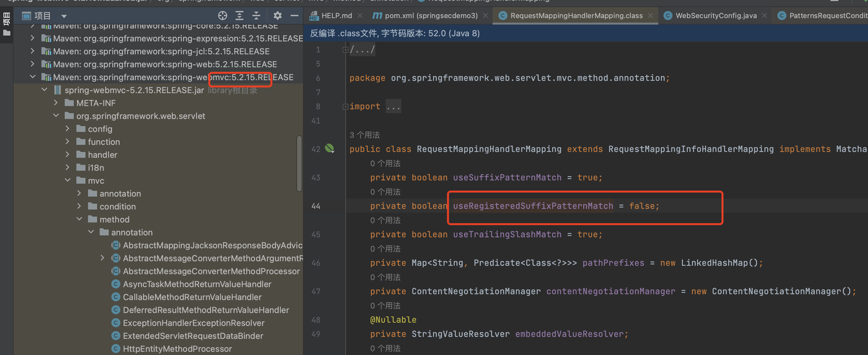This screenshot has width=868, height=355.
Task: Unfold the collapsed comment on line 1
Action: click(x=345, y=50)
